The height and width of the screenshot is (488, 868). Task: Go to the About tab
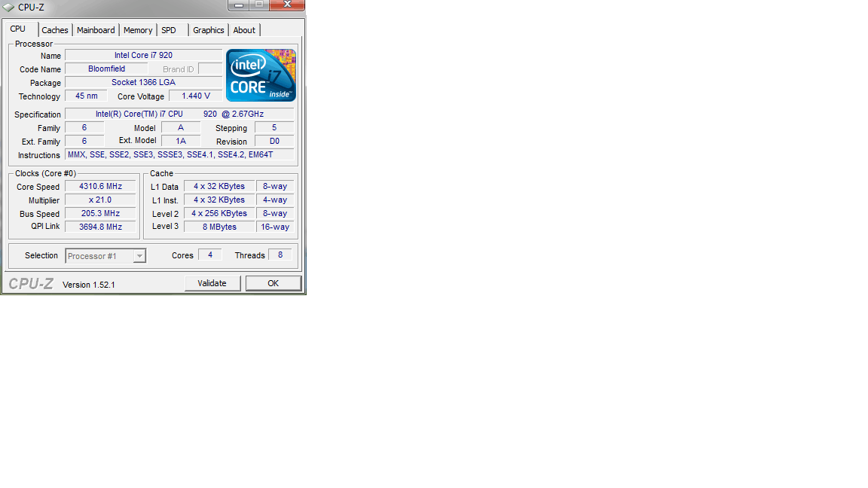(x=244, y=30)
